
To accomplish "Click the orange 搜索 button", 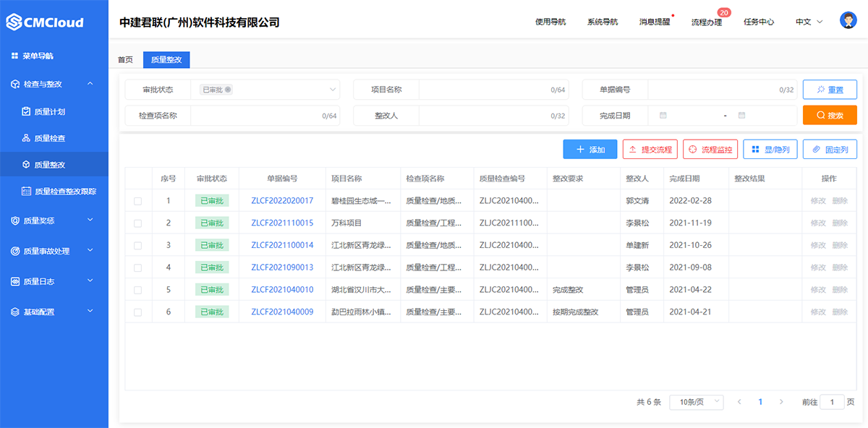I will 830,115.
